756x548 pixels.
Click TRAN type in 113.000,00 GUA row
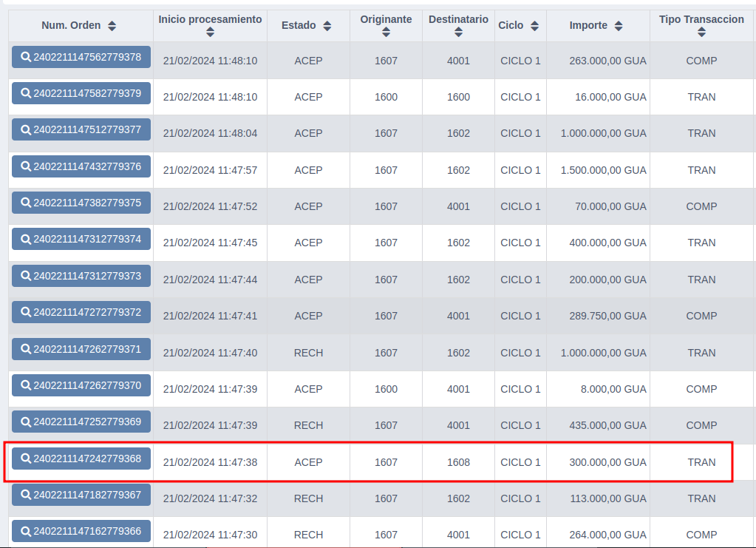point(701,498)
